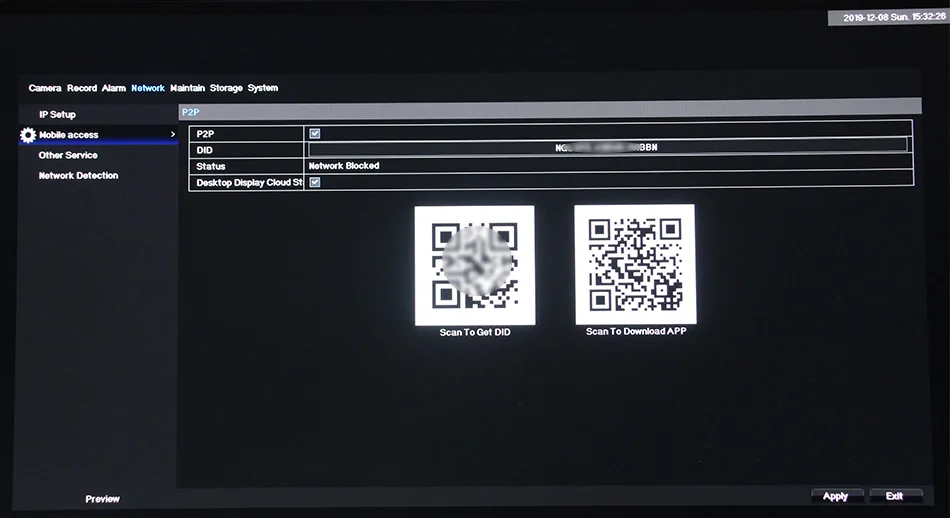Click the P2P section header

(550, 111)
